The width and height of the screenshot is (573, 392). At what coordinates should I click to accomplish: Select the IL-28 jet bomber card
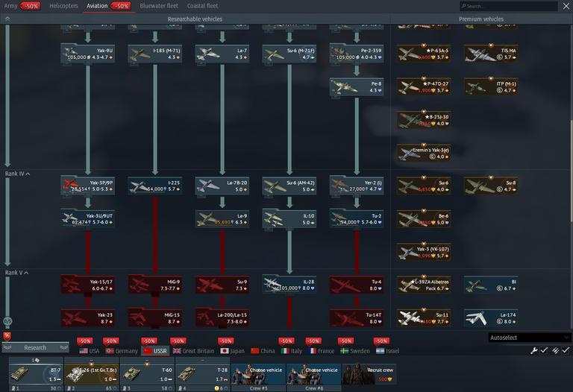coord(289,285)
